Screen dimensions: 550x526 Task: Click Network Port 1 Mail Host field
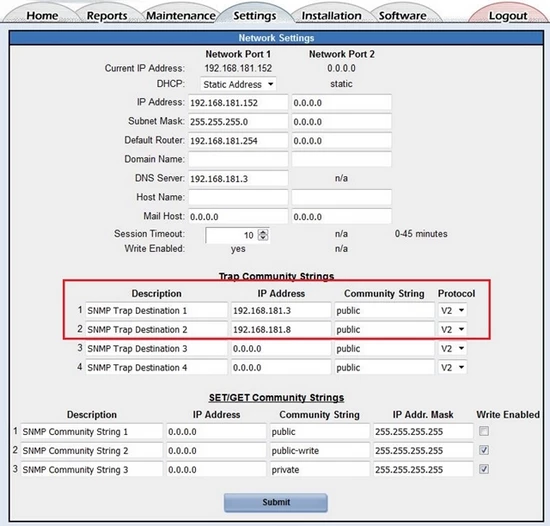click(x=238, y=216)
